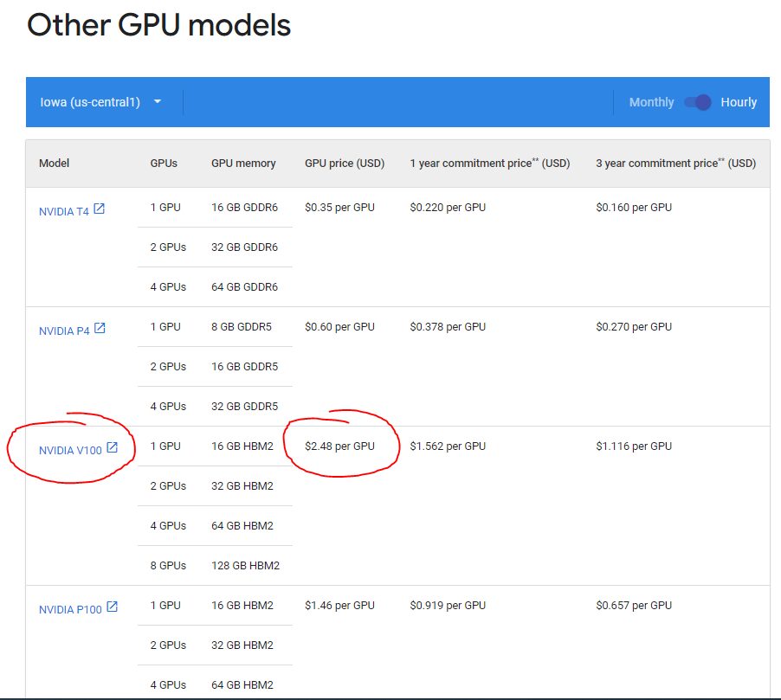The height and width of the screenshot is (700, 781).
Task: Click the 1 year commitment price header
Action: 490,164
